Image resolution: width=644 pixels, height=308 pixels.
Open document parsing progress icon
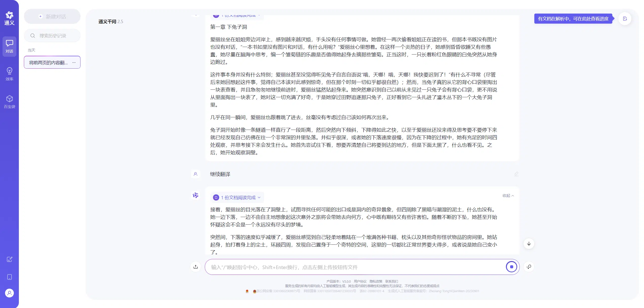[625, 19]
